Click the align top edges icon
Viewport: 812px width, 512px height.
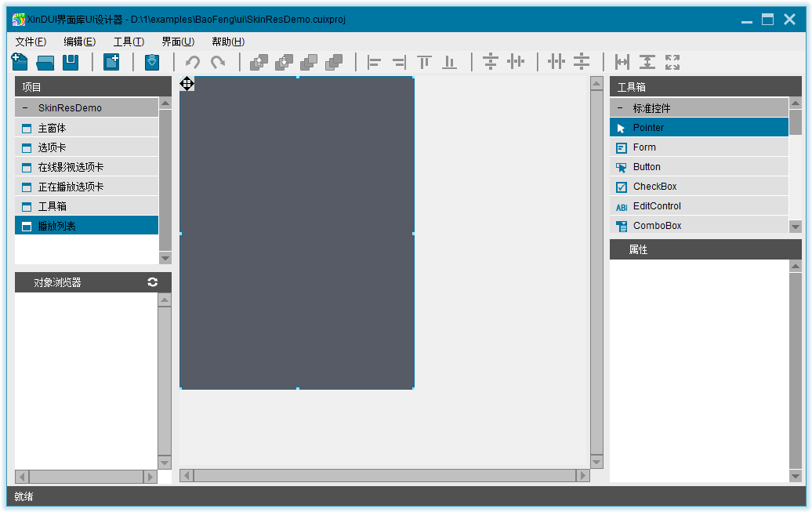coord(424,63)
